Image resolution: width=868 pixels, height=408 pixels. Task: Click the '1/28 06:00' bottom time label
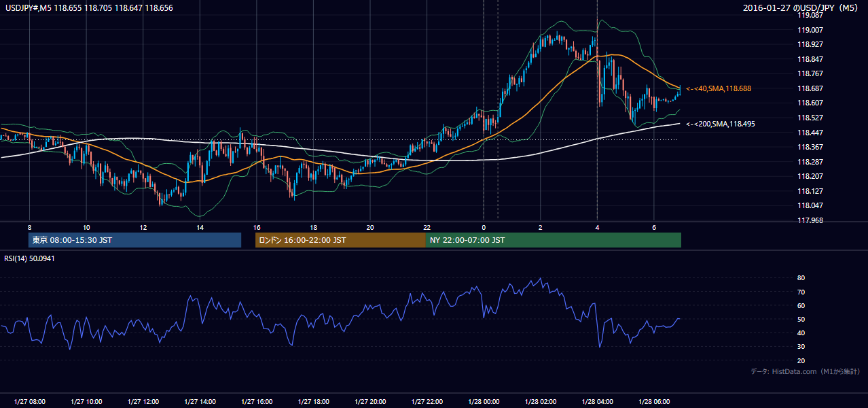pyautogui.click(x=653, y=402)
